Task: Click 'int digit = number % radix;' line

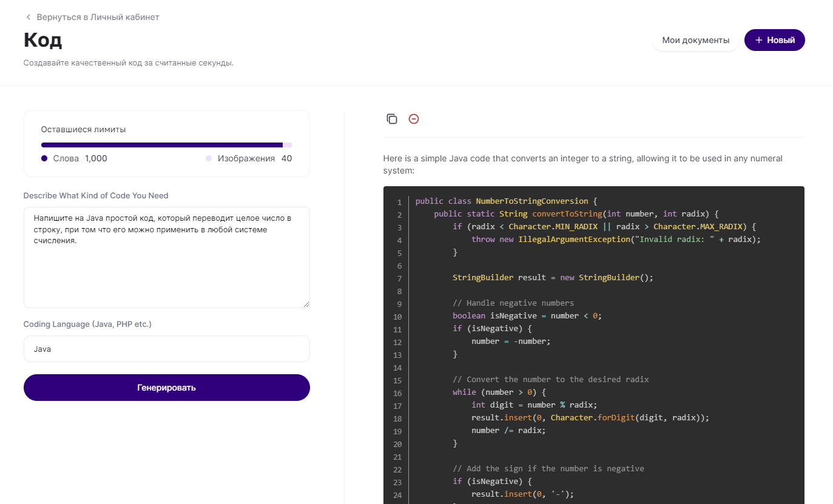Action: [x=535, y=405]
